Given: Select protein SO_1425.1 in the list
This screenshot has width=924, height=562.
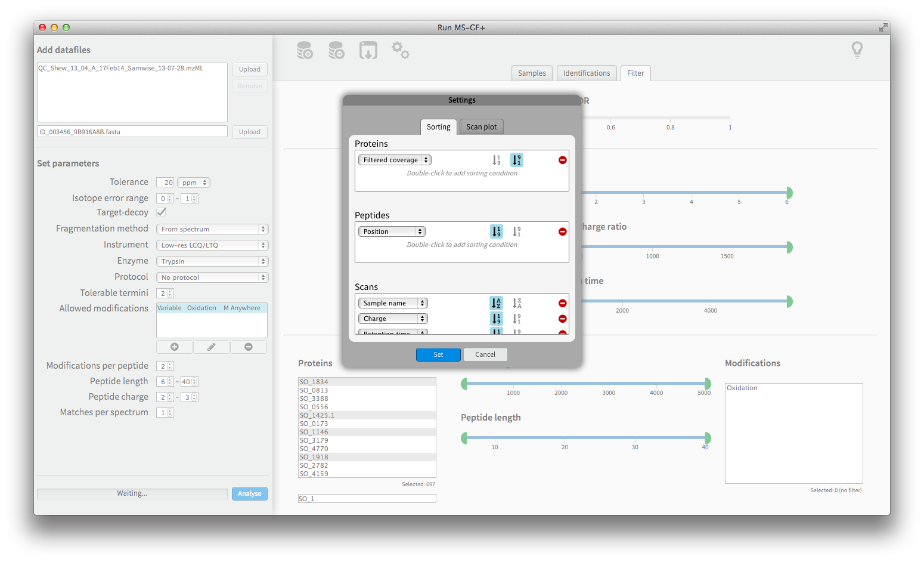Looking at the screenshot, I should (367, 415).
